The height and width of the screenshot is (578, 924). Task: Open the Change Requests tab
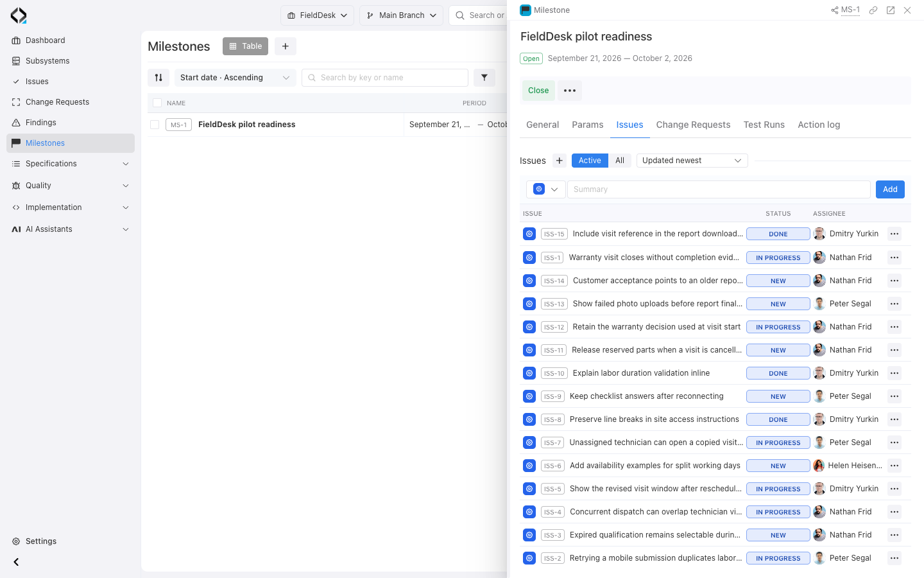coord(694,125)
